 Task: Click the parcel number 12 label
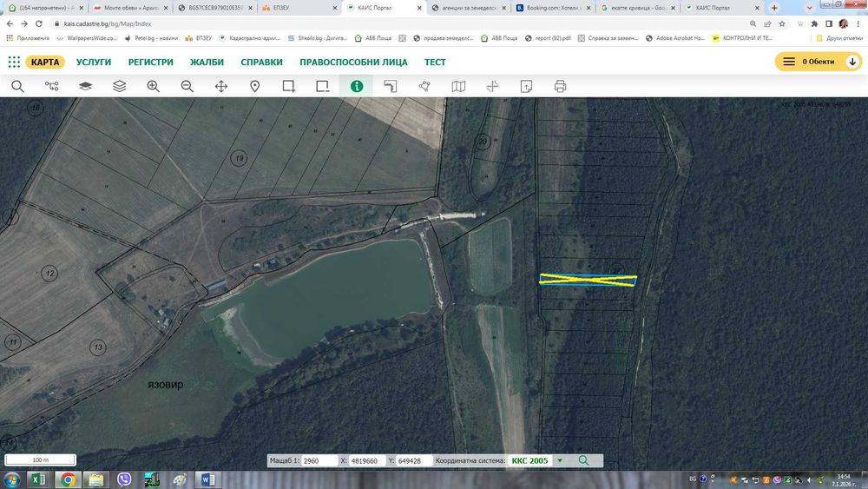click(49, 273)
